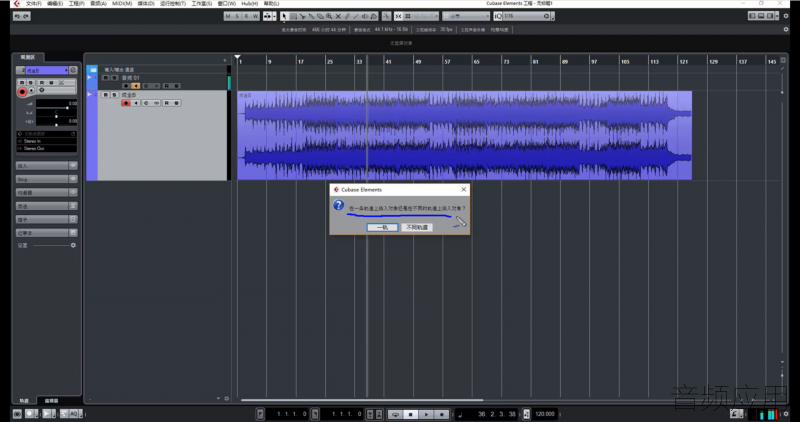
Task: Open transport bar setup gear
Action: (786, 414)
